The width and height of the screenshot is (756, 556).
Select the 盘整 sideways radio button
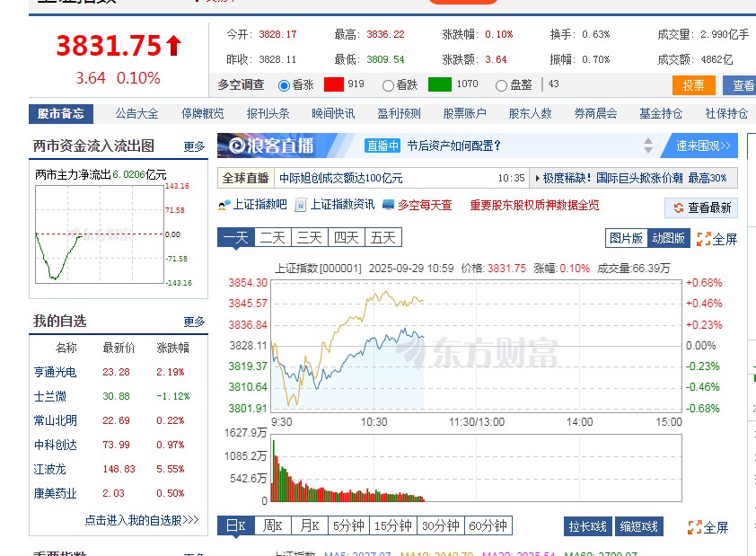500,85
